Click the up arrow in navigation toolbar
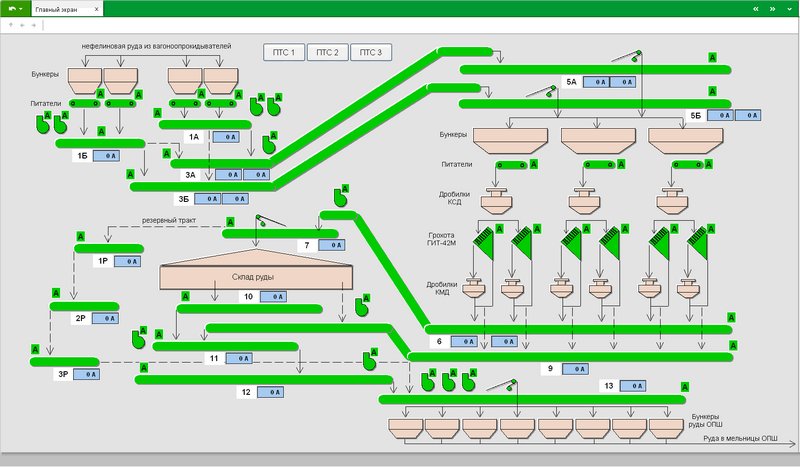The image size is (800, 467). [x=11, y=24]
